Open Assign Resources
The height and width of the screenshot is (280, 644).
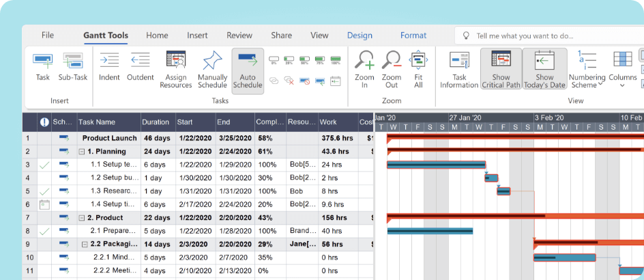(176, 70)
